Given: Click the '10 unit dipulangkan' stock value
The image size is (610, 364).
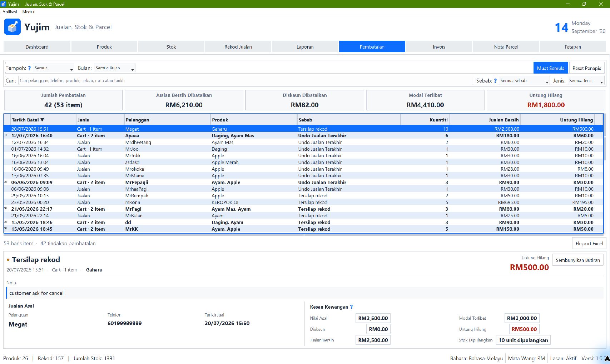Looking at the screenshot, I should 523,340.
